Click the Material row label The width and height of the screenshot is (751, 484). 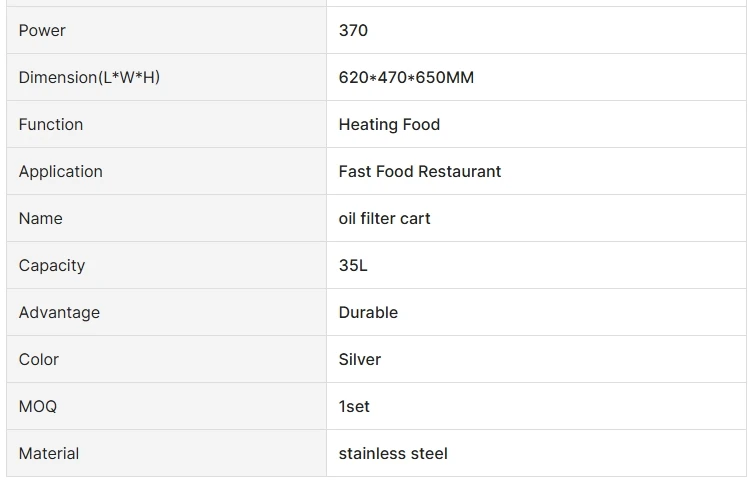[x=49, y=453]
